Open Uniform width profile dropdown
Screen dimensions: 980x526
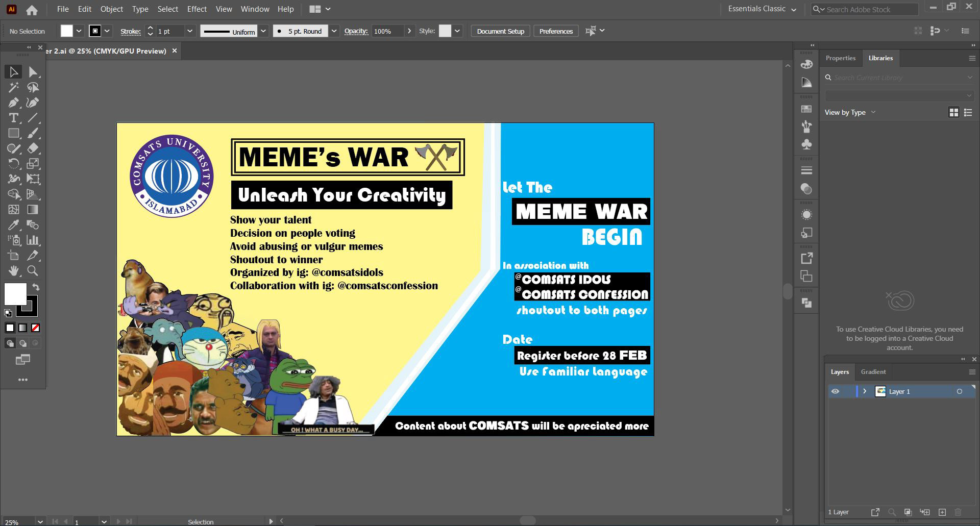pyautogui.click(x=263, y=31)
